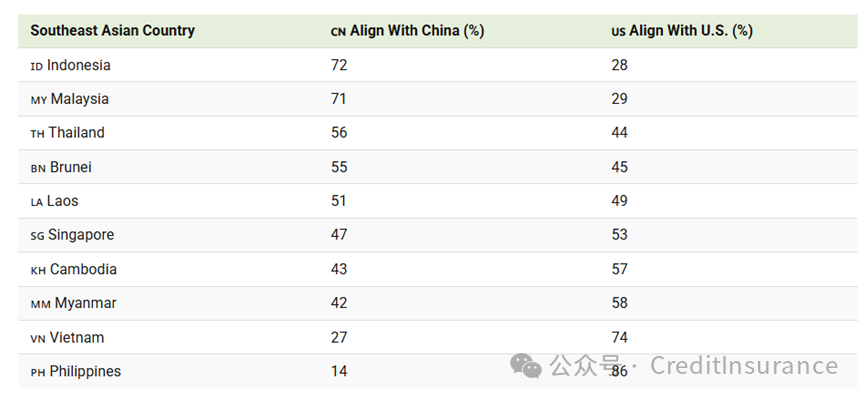Image resolution: width=865 pixels, height=400 pixels.
Task: Select the Vietnam row label
Action: [x=77, y=337]
